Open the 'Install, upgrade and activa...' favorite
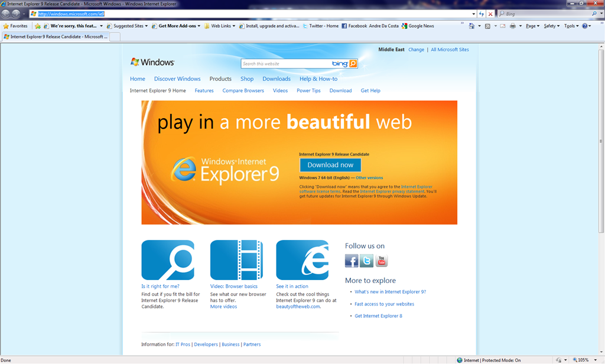This screenshot has width=605, height=364. tap(269, 26)
